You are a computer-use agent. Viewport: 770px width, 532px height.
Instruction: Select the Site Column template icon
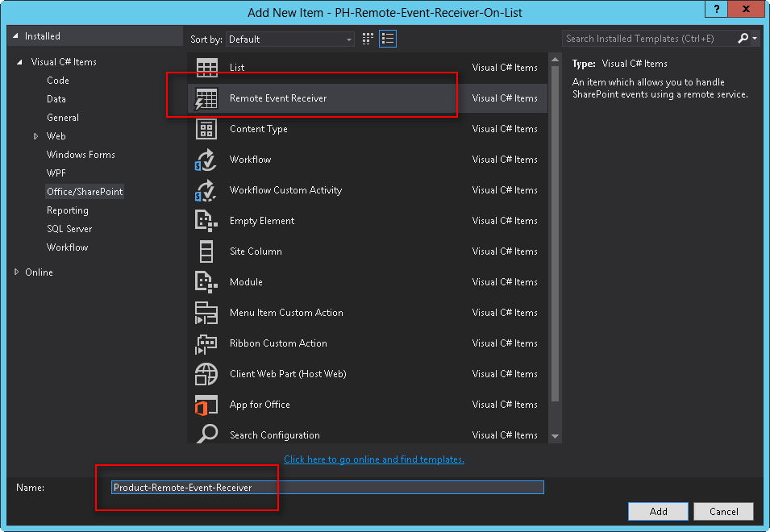[x=206, y=251]
